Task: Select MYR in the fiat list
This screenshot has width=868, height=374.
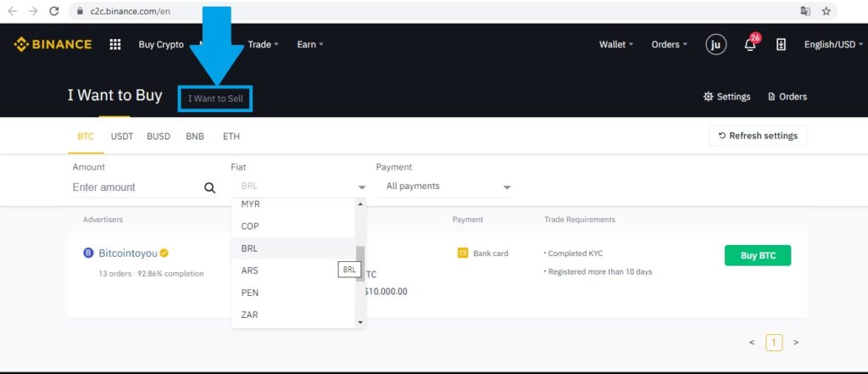Action: [x=292, y=204]
